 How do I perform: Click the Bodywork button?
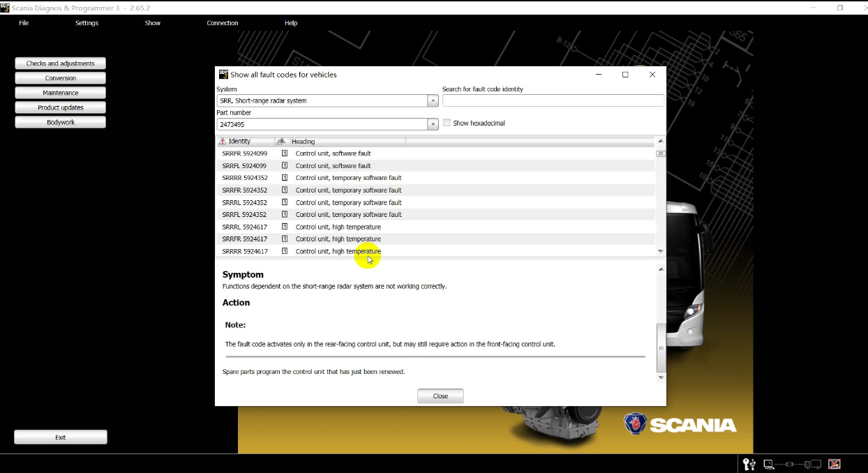pyautogui.click(x=60, y=122)
